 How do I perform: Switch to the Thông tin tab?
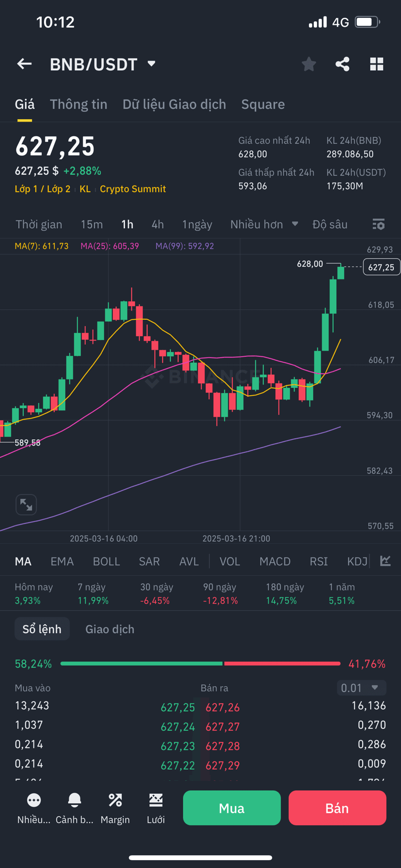click(x=78, y=104)
